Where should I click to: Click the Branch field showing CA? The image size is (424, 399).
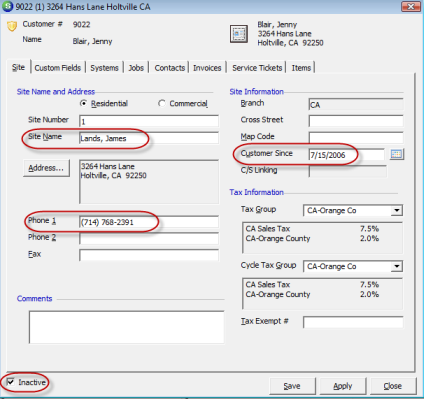[x=356, y=104]
